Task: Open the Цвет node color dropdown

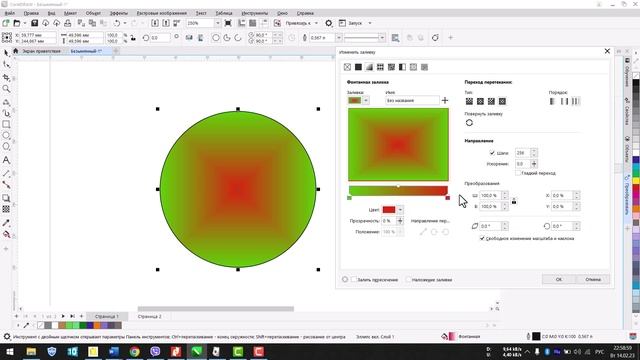Action: [400, 210]
